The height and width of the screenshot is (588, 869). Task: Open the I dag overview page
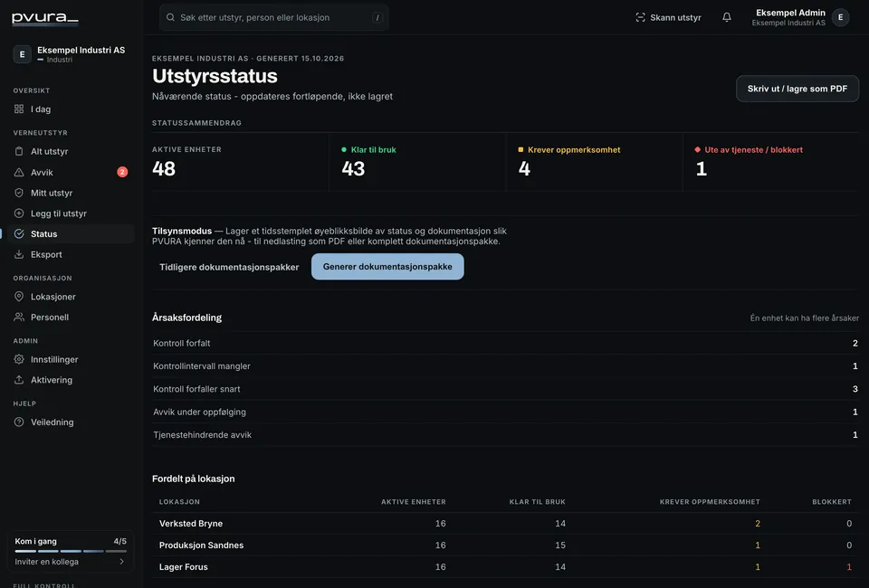(x=71, y=109)
